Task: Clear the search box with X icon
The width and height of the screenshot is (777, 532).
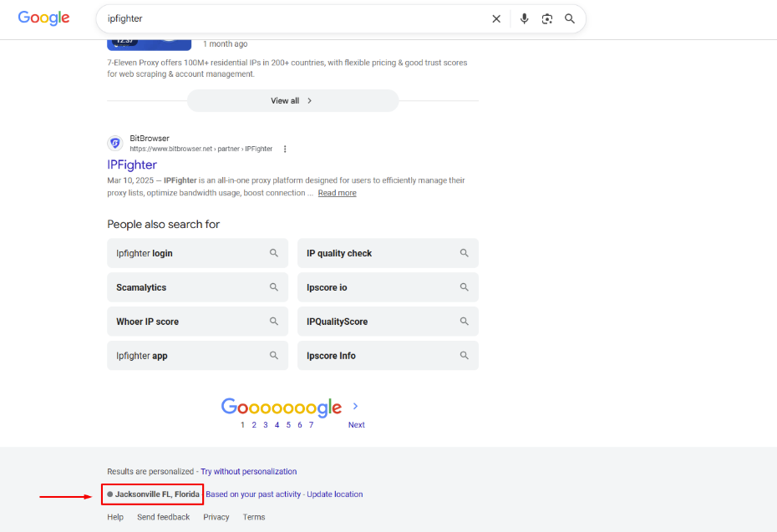Action: tap(496, 19)
